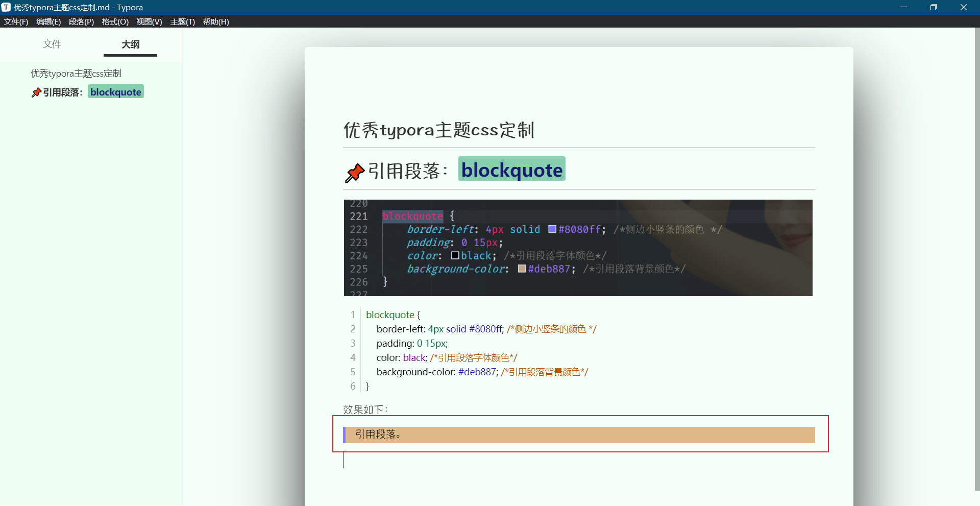This screenshot has height=506, width=980.
Task: Restore down the Typora window
Action: click(934, 7)
